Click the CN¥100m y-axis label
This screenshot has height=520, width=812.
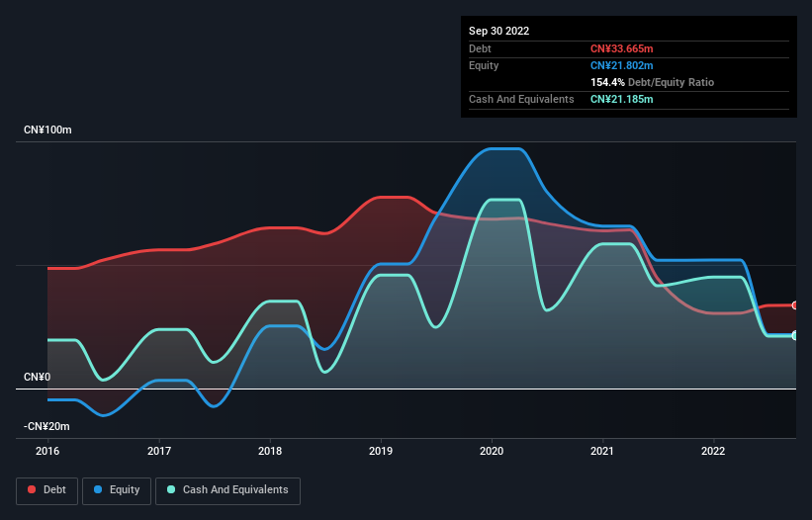click(47, 130)
